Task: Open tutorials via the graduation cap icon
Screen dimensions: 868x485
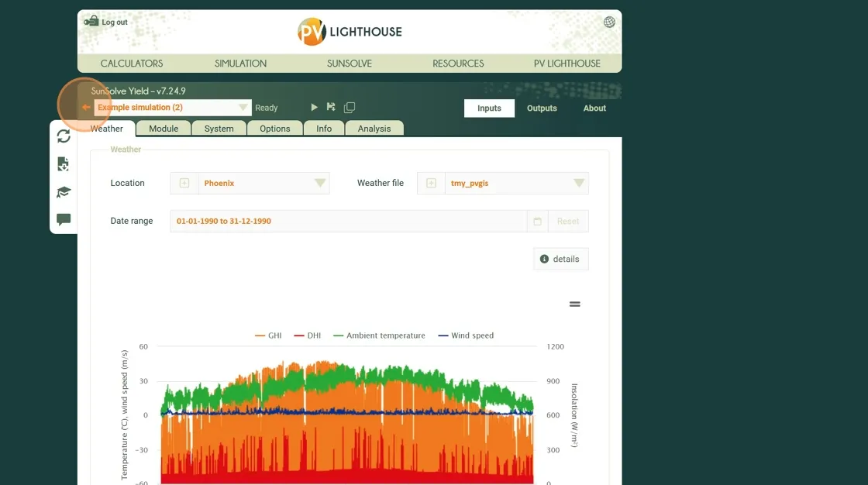Action: [x=64, y=192]
